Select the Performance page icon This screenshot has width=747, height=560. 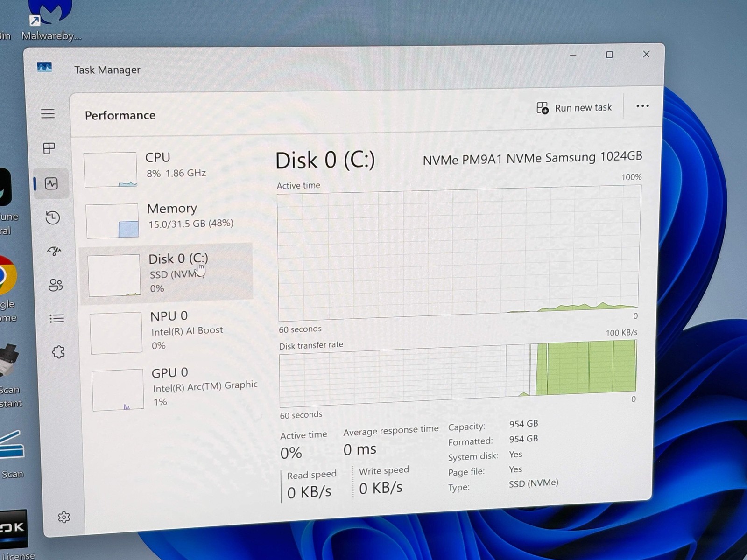click(x=51, y=183)
